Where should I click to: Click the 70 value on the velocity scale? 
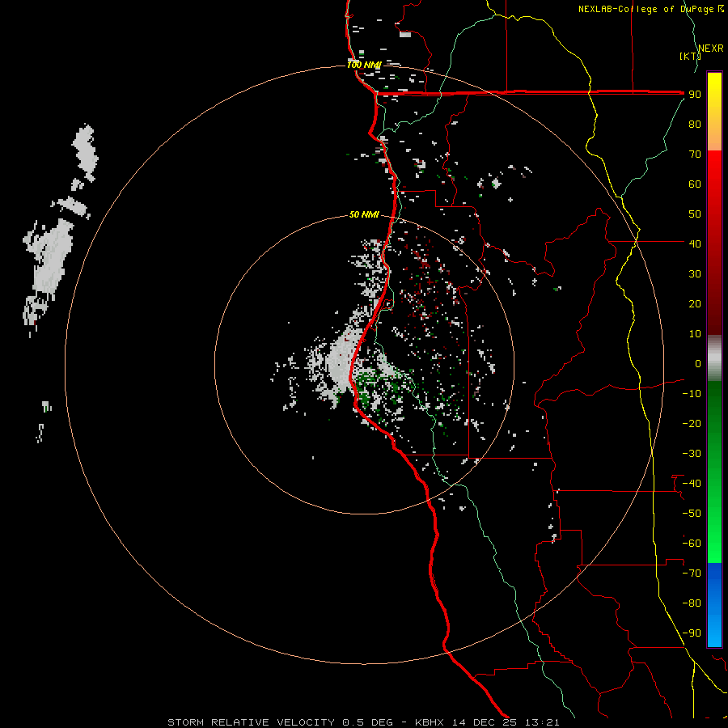click(x=695, y=154)
